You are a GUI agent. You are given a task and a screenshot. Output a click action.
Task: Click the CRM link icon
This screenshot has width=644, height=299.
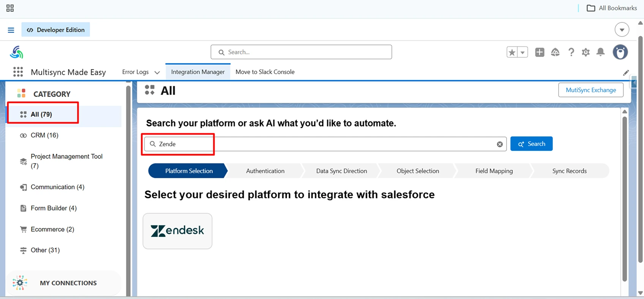tap(23, 136)
